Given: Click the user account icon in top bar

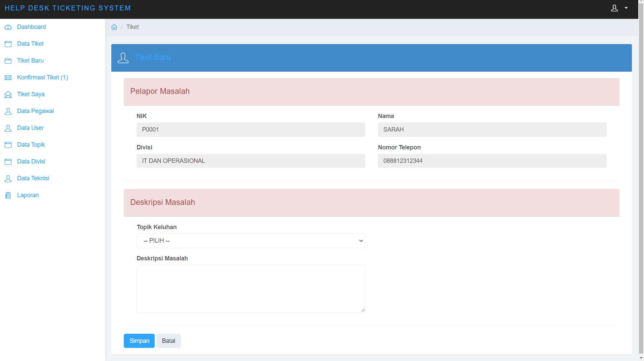Looking at the screenshot, I should click(614, 8).
